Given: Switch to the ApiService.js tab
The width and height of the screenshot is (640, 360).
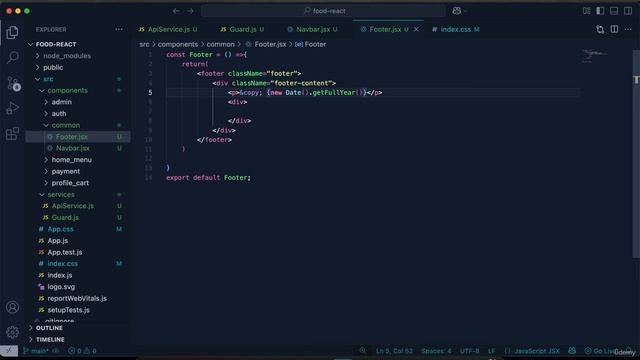Looking at the screenshot, I should 168,29.
